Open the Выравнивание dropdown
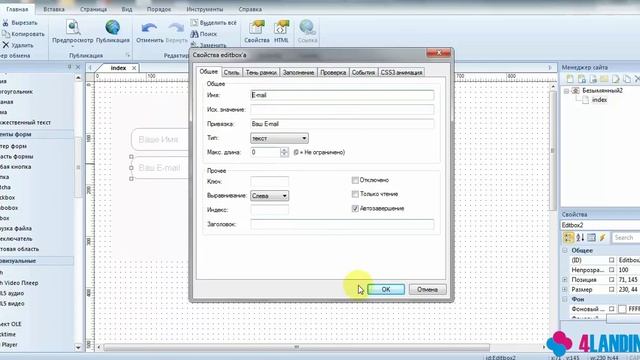Viewport: 640px width, 360px height. [x=269, y=196]
